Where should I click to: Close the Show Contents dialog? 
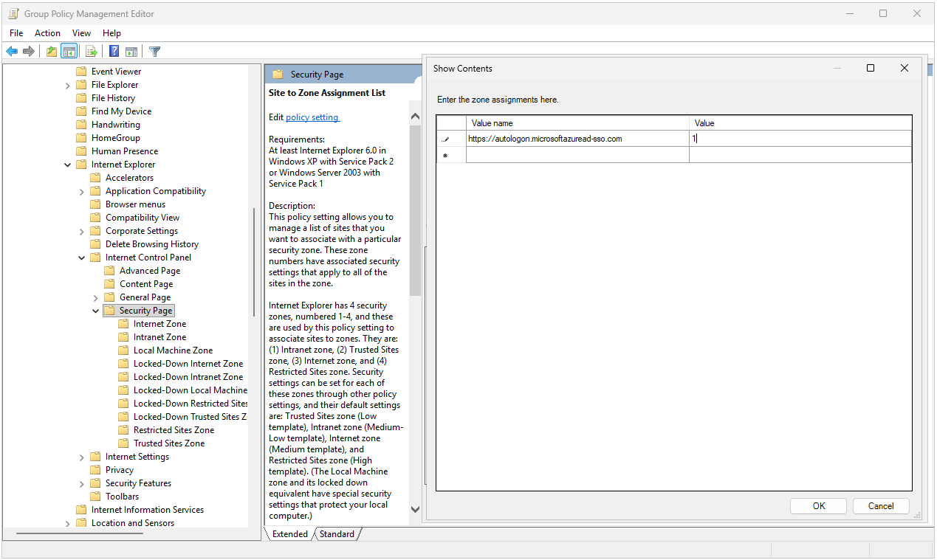click(905, 68)
